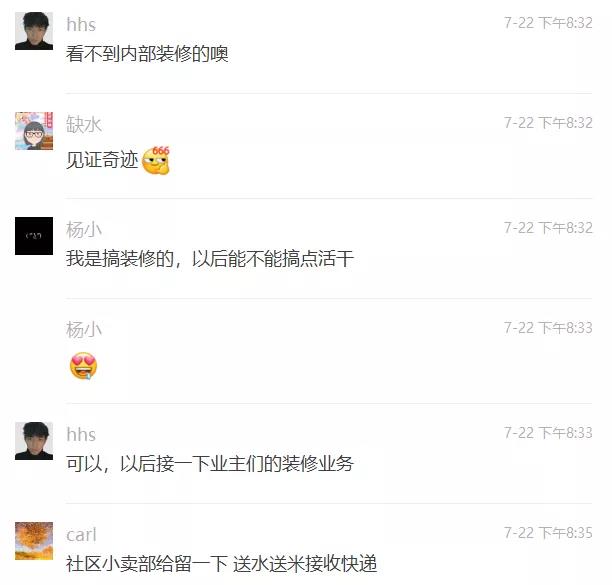612x585 pixels.
Task: Select the username carl
Action: 81,535
